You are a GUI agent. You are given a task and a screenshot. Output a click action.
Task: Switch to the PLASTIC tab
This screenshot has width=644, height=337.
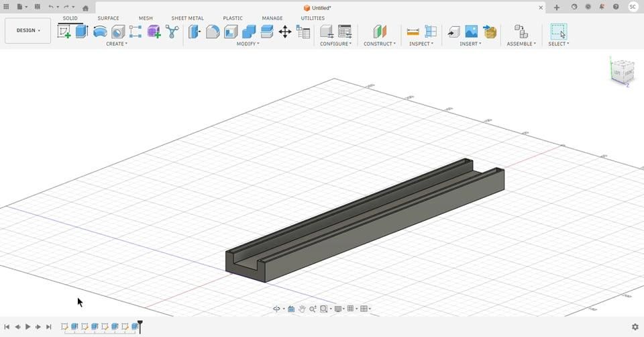[x=233, y=18]
